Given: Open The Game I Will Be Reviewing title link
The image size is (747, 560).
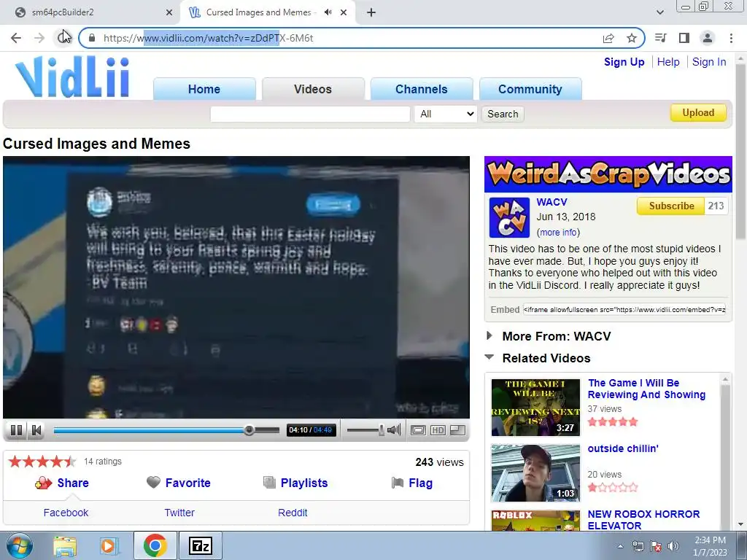Looking at the screenshot, I should [646, 389].
